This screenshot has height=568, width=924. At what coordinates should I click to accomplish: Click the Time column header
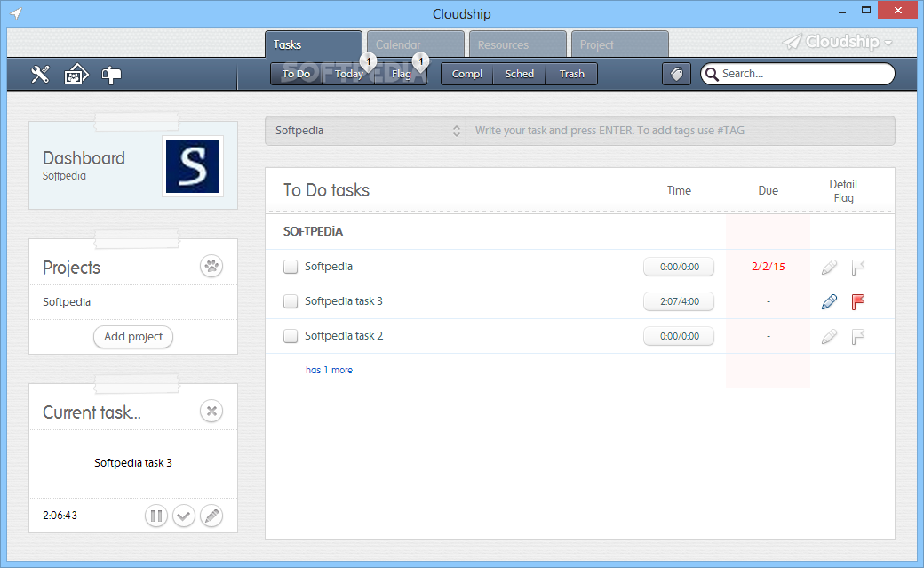point(679,190)
